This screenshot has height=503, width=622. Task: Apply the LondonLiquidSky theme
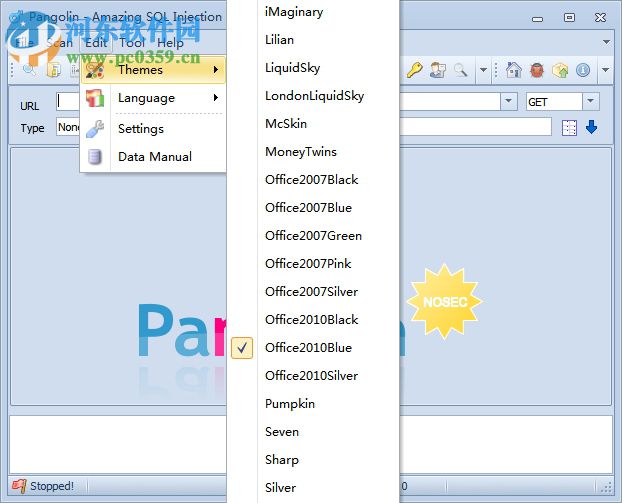(313, 96)
